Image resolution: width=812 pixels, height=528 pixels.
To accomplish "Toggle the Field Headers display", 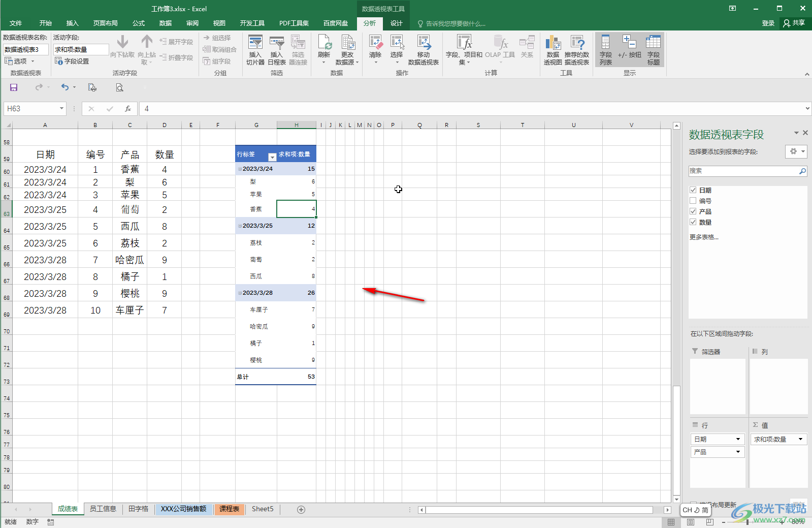I will click(x=654, y=50).
